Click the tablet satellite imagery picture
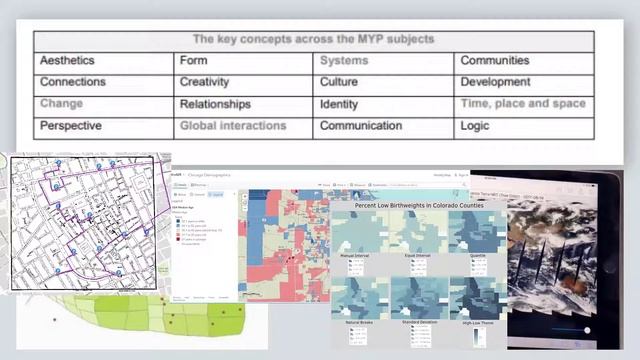The height and width of the screenshot is (360, 640). [565, 260]
